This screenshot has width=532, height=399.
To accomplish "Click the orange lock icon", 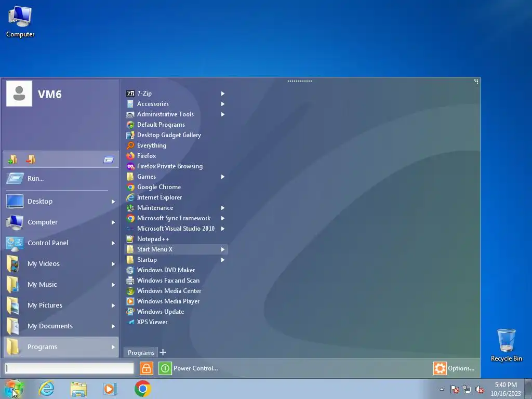I will click(x=146, y=368).
